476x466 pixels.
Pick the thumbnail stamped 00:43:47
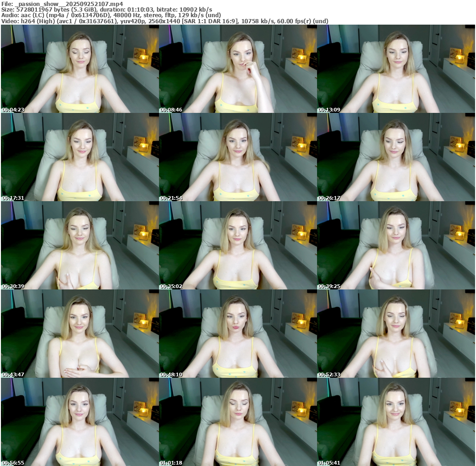tap(80, 334)
